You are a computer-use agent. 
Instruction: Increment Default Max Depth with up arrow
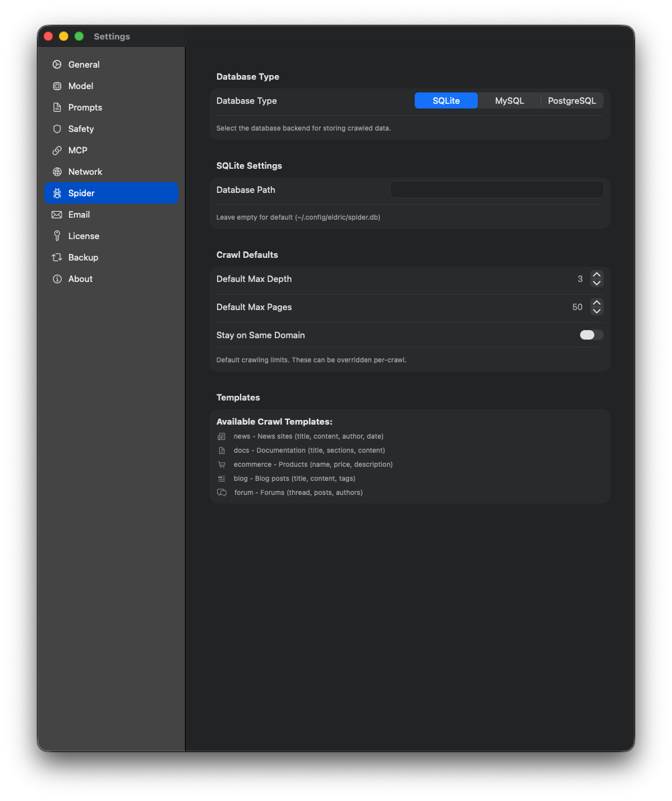click(596, 275)
